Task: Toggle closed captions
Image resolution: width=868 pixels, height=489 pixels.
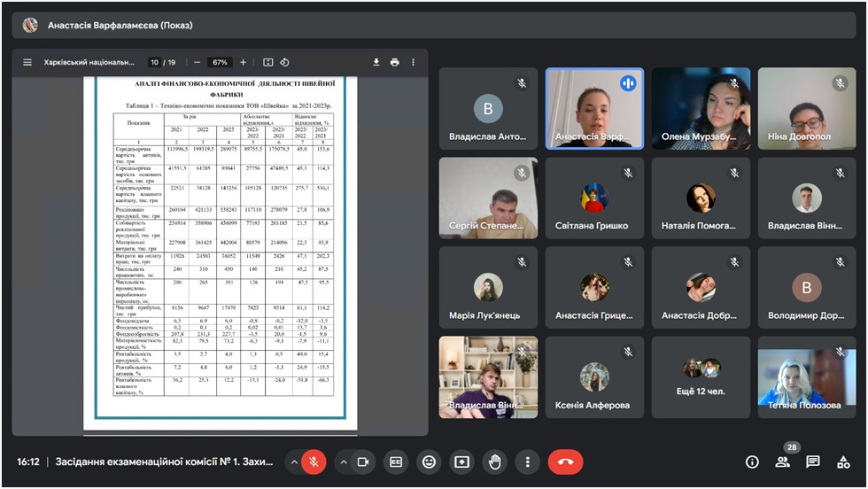Action: click(396, 462)
